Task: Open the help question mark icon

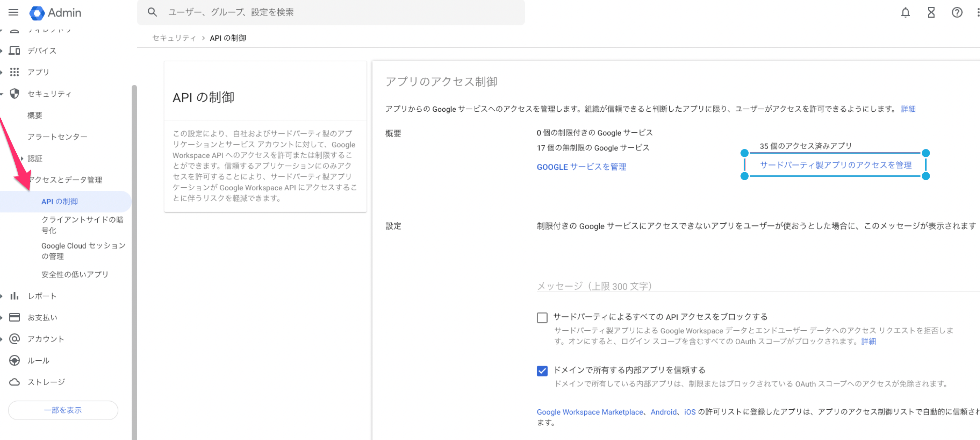Action: 957,13
